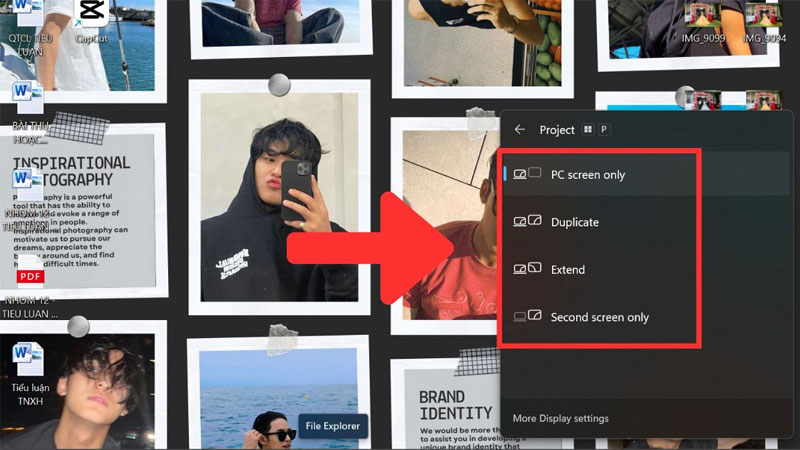Screen dimensions: 800x450
Task: Select the IMG_9099 image thumbnail
Action: [x=703, y=23]
